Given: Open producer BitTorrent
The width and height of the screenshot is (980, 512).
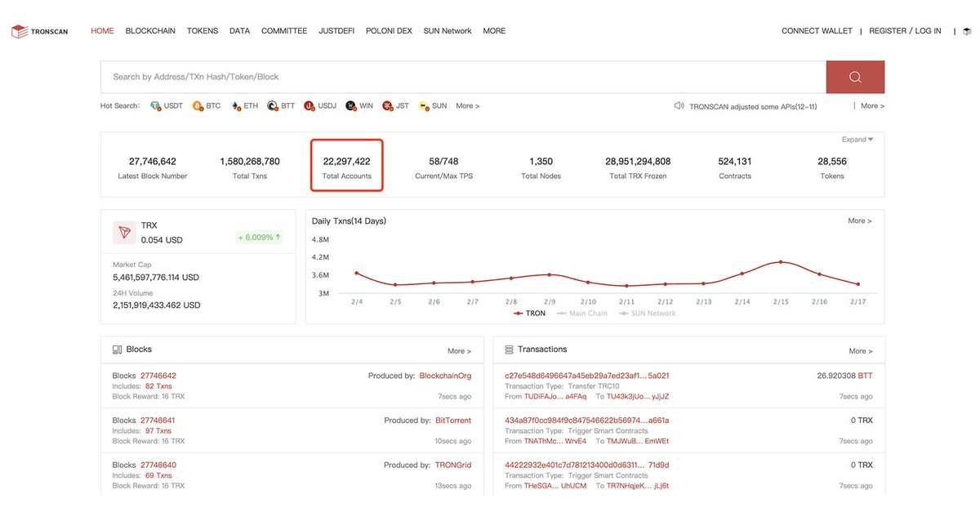Looking at the screenshot, I should pyautogui.click(x=453, y=421).
